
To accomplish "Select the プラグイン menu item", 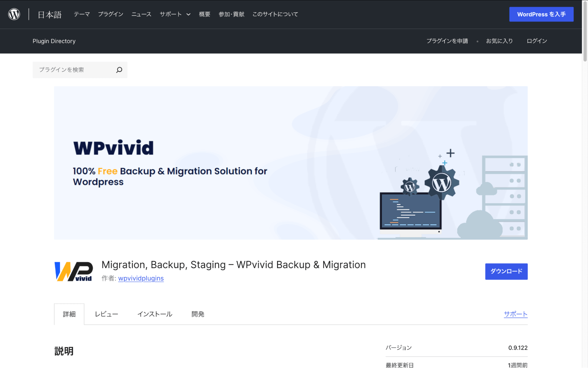I will [x=111, y=14].
